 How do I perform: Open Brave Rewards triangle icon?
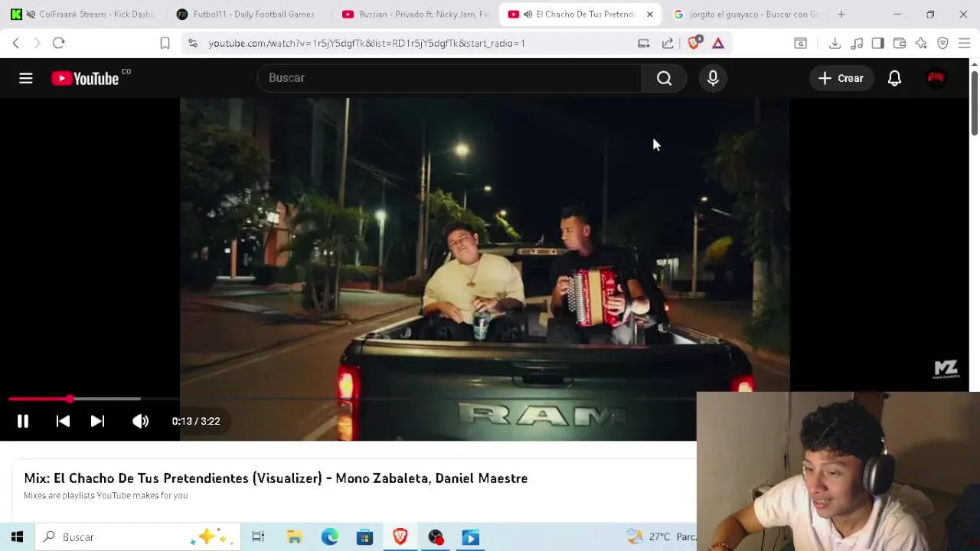[718, 44]
